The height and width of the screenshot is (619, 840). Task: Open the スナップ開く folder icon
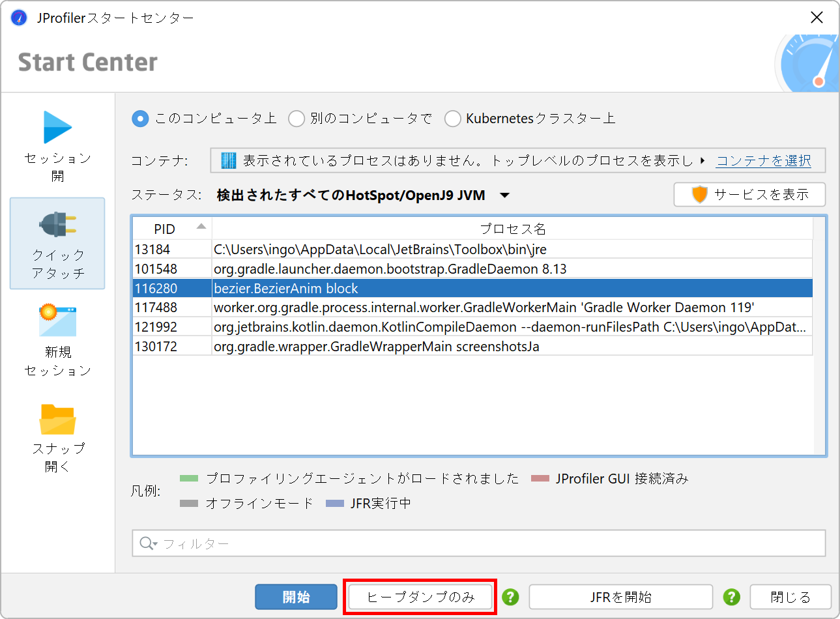(x=57, y=419)
